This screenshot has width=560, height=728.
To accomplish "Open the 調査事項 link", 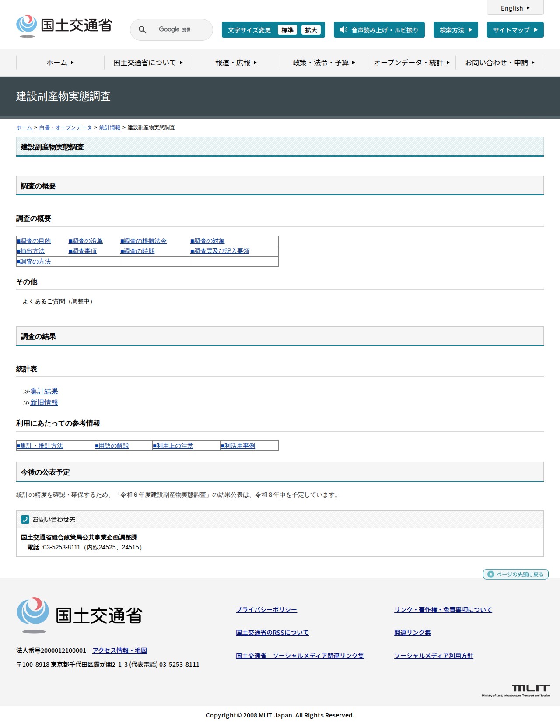I will tap(83, 251).
